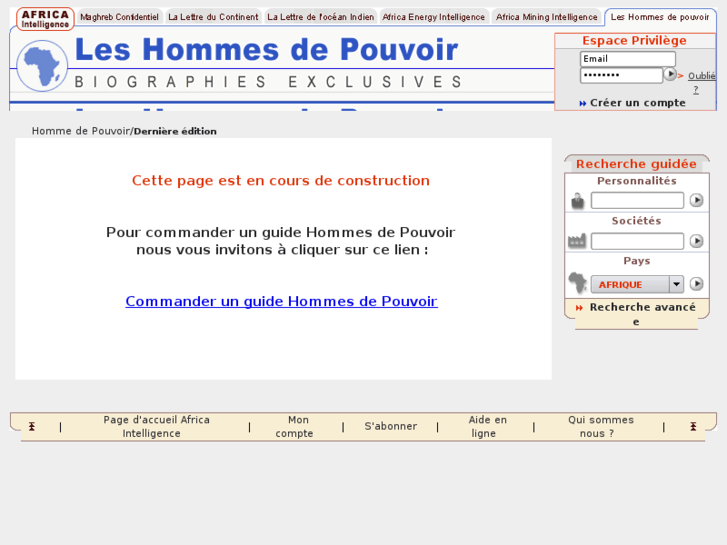Click the double-arrow icon before Recherche avancée
The height and width of the screenshot is (545, 727).
[579, 308]
